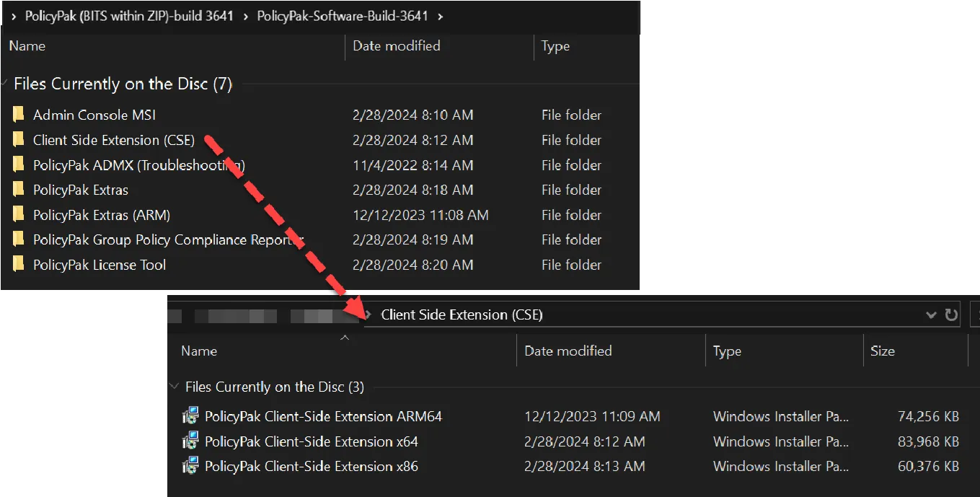
Task: Open the Admin Console MSI folder icon
Action: pyautogui.click(x=19, y=115)
